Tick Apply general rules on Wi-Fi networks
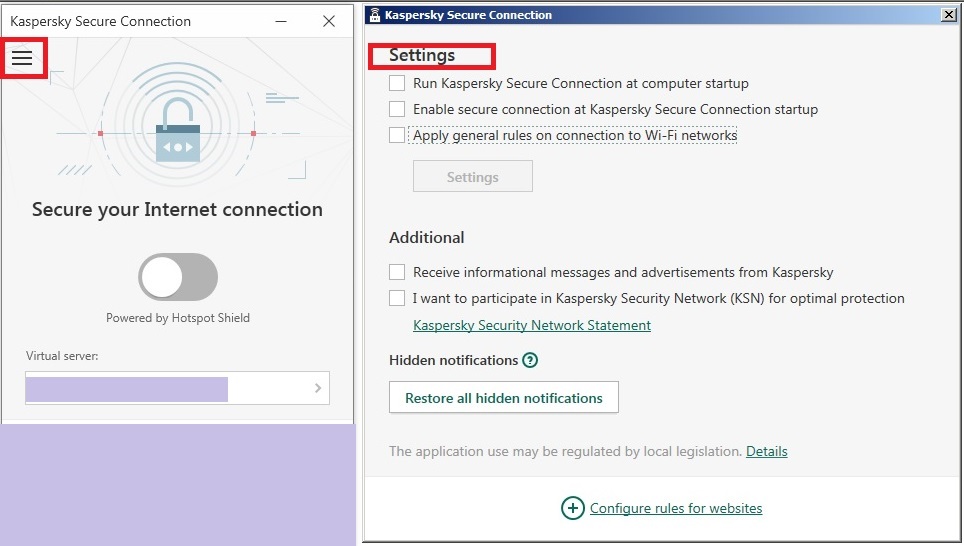The height and width of the screenshot is (546, 964). [397, 135]
